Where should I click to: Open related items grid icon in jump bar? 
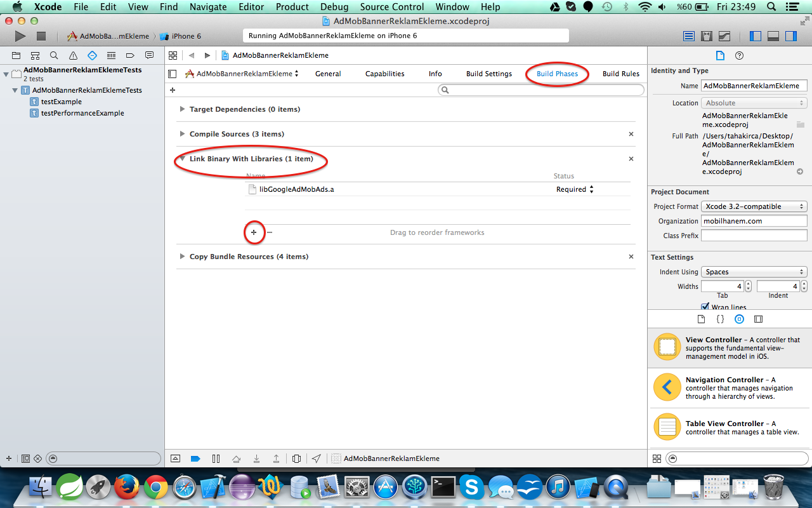pyautogui.click(x=173, y=55)
